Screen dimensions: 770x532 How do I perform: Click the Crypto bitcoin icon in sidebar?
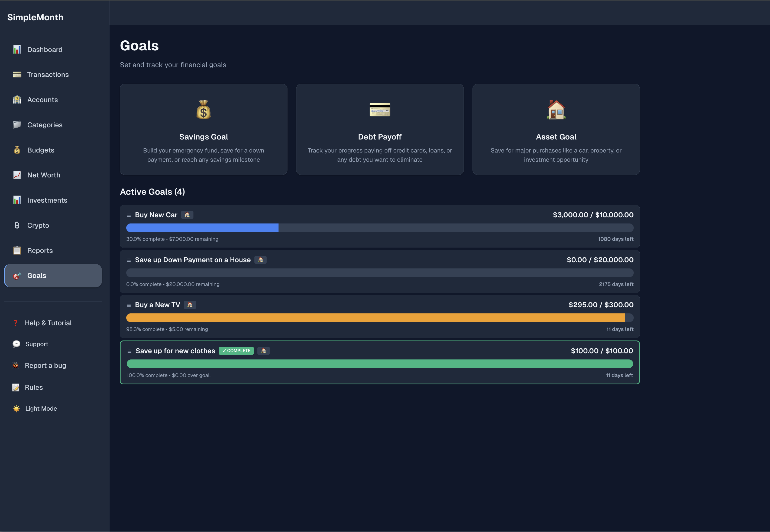17,225
